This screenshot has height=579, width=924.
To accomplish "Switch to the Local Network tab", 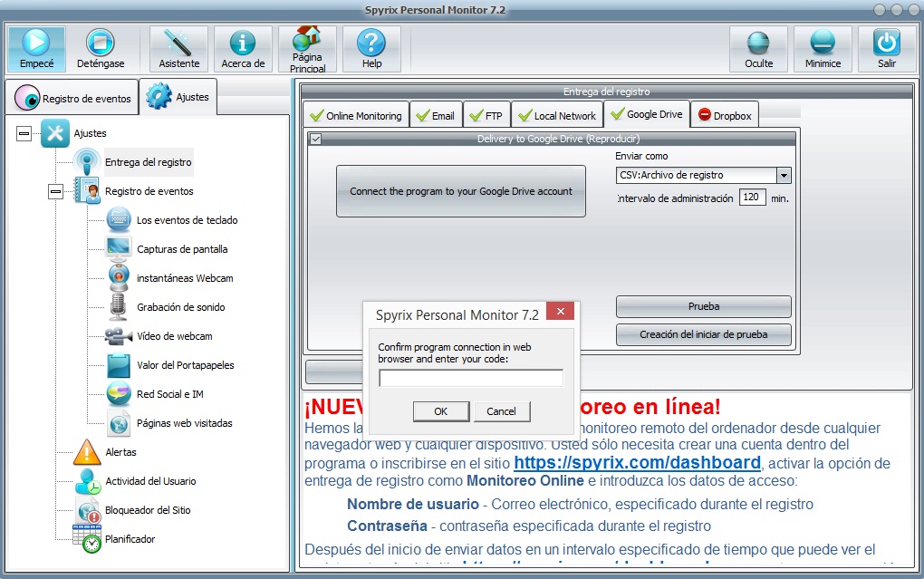I will click(557, 116).
